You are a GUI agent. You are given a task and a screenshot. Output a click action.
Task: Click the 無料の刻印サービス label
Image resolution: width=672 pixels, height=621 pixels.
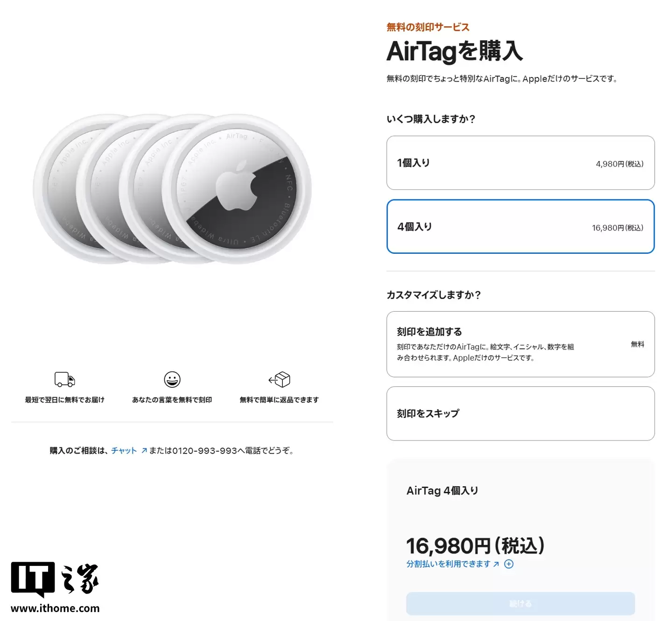pyautogui.click(x=427, y=27)
